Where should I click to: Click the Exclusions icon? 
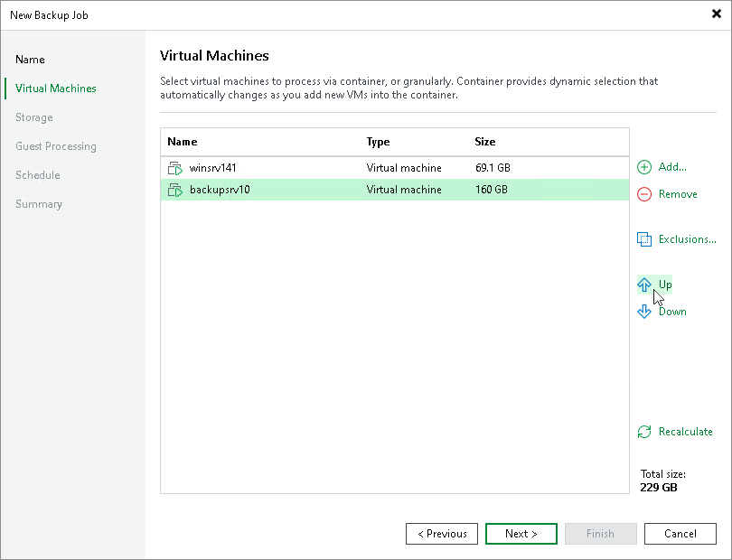pos(644,239)
